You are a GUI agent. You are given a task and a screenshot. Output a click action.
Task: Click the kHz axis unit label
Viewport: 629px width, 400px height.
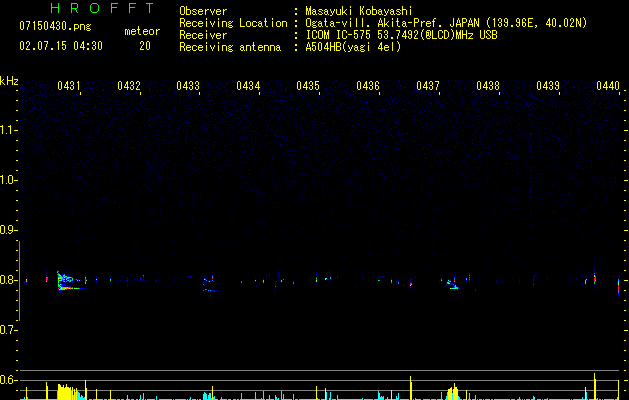[x=9, y=81]
